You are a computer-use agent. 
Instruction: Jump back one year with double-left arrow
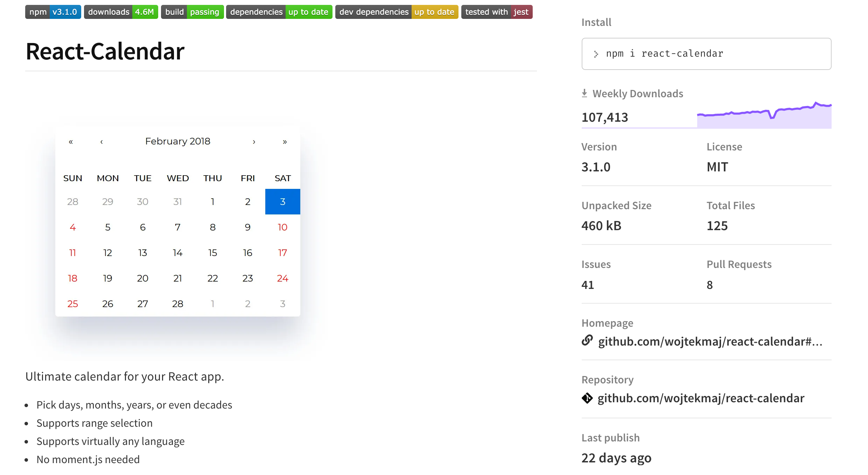(71, 142)
